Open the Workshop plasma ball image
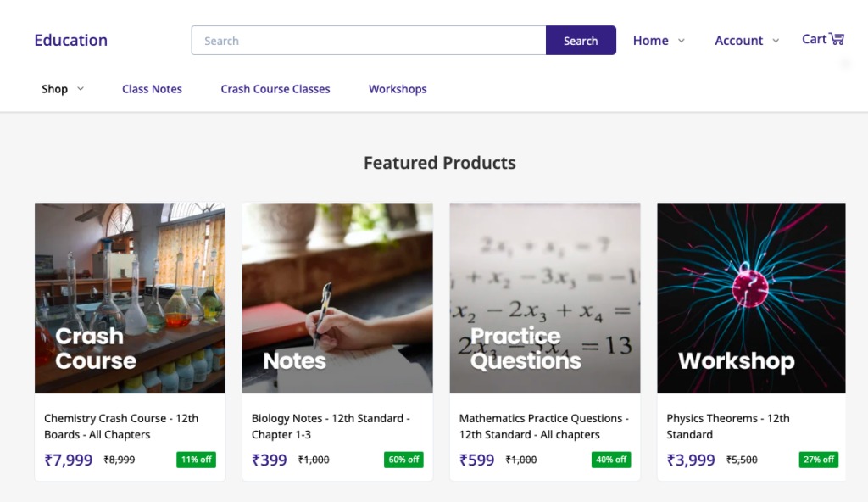 [751, 298]
